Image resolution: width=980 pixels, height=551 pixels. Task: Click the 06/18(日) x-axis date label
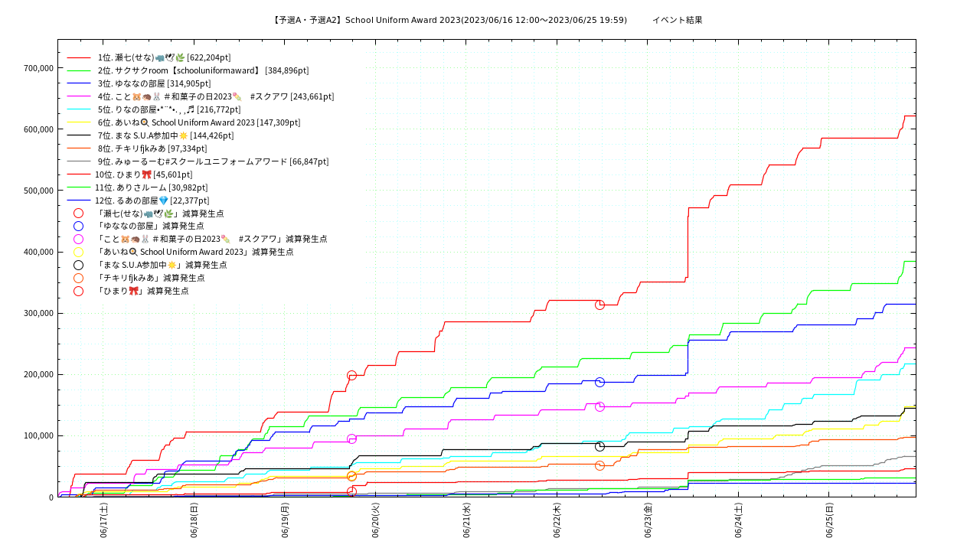[194, 520]
